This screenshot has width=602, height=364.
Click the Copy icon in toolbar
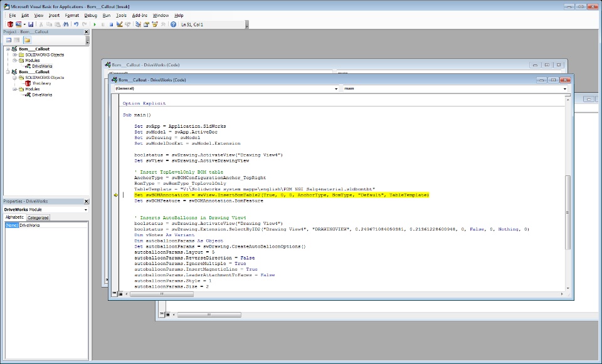tap(49, 24)
